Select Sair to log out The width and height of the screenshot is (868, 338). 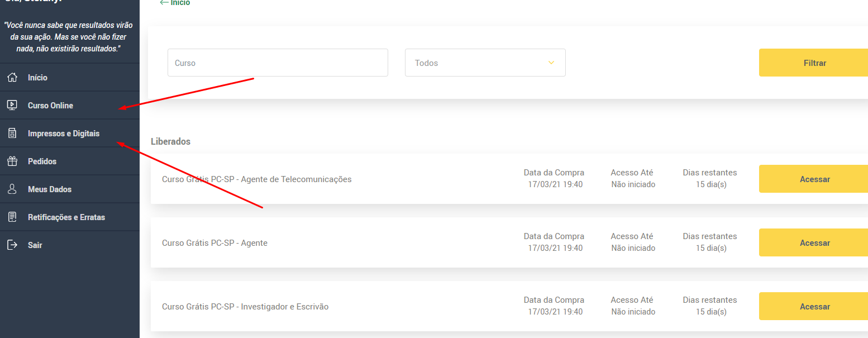point(70,245)
